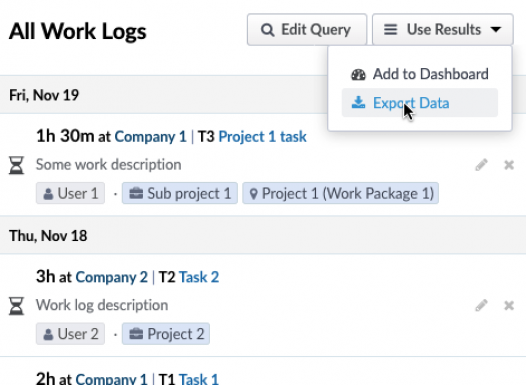Open the Task 2 link
The height and width of the screenshot is (385, 526).
click(x=199, y=277)
